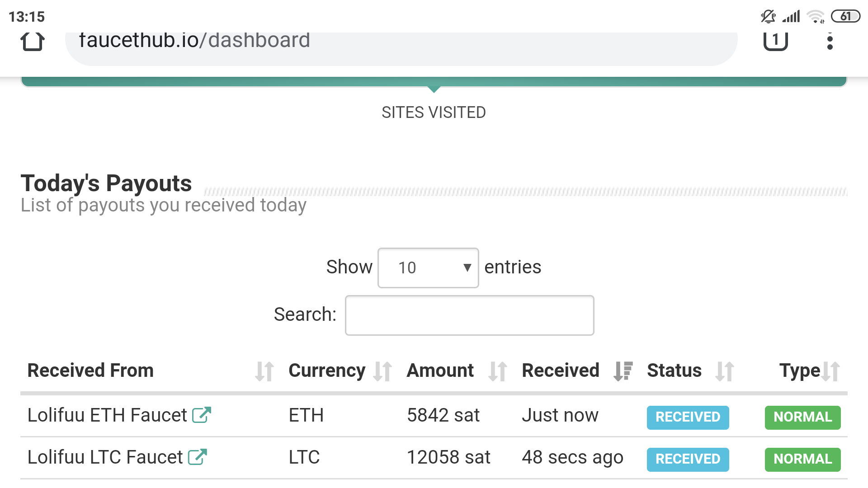Sort by Currency column arrows
The height and width of the screenshot is (488, 868).
click(382, 371)
